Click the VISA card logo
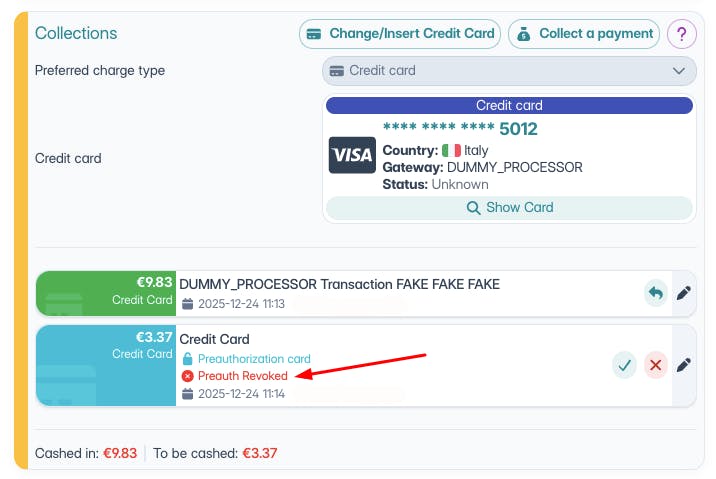This screenshot has height=479, width=716. [352, 156]
